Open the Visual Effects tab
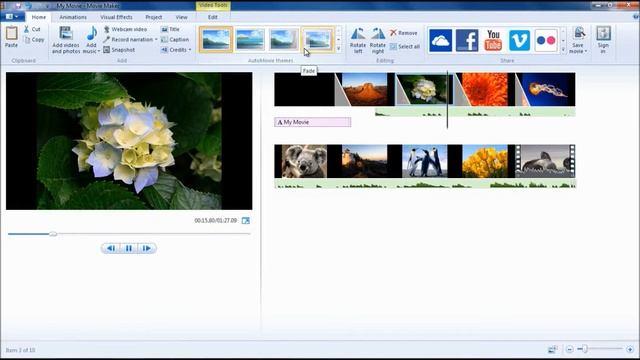This screenshot has width=640, height=360. pyautogui.click(x=116, y=17)
